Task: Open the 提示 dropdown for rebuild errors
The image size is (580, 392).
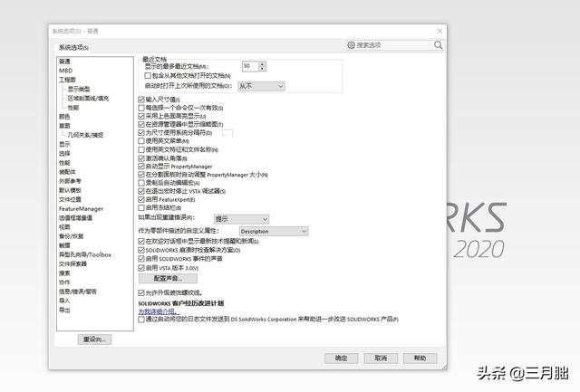Action: point(241,219)
